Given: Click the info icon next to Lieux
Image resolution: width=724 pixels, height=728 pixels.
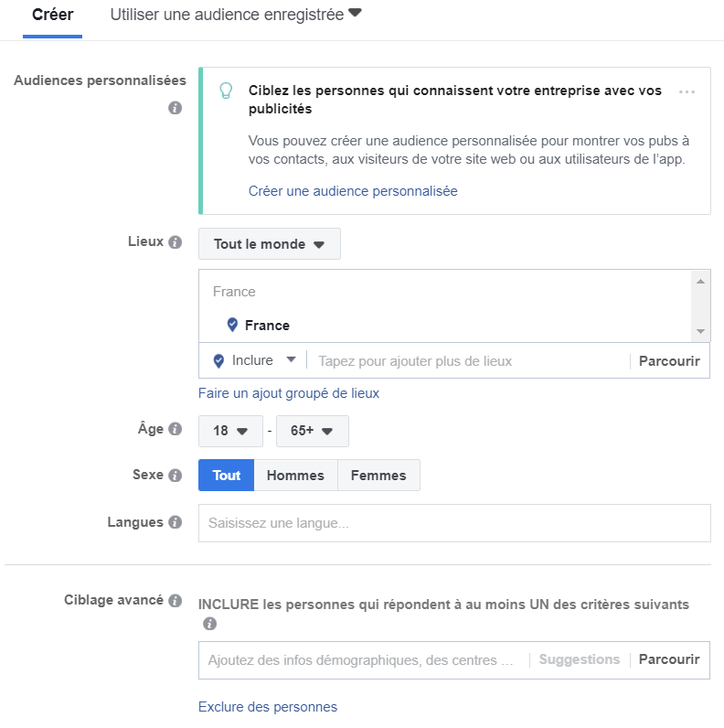Looking at the screenshot, I should coord(176,242).
